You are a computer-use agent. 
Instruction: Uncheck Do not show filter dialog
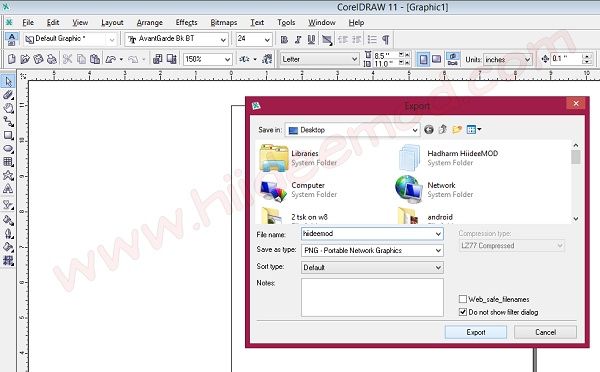[x=463, y=312]
